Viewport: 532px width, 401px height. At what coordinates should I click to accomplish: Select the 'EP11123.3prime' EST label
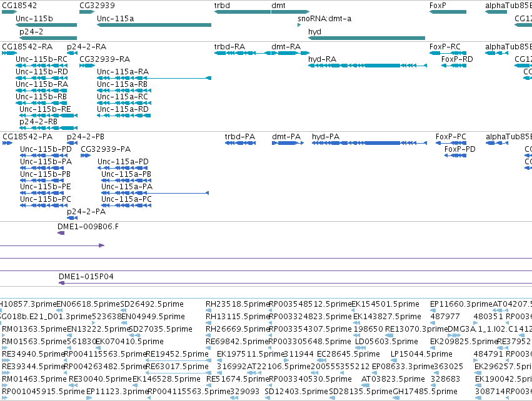(118, 392)
